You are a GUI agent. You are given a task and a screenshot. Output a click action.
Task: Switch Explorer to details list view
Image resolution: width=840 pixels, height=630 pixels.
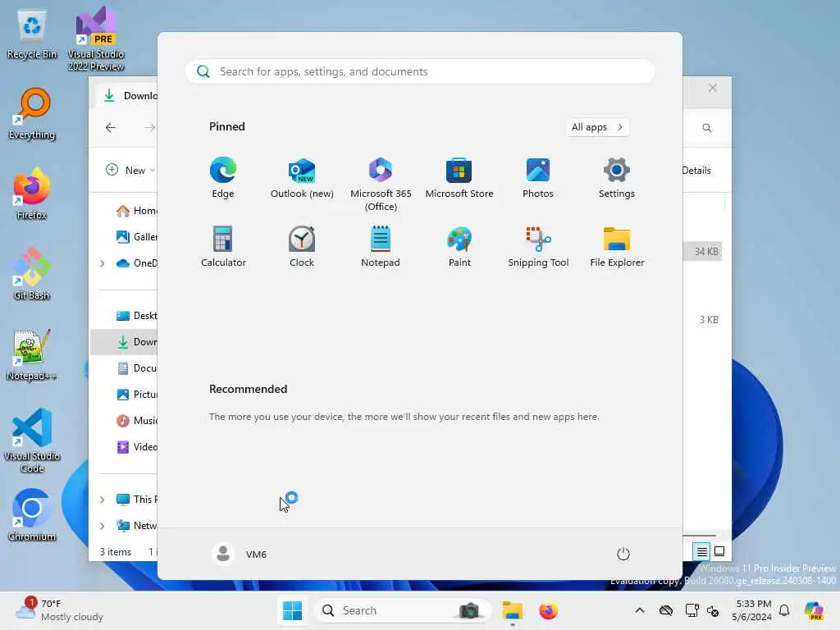[x=701, y=550]
